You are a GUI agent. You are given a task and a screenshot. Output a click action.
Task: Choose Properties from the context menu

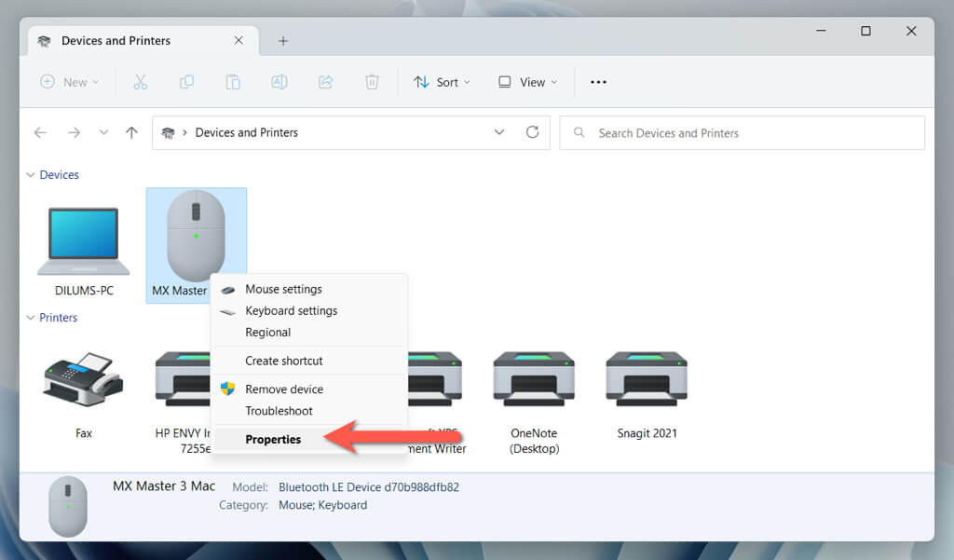309,440
